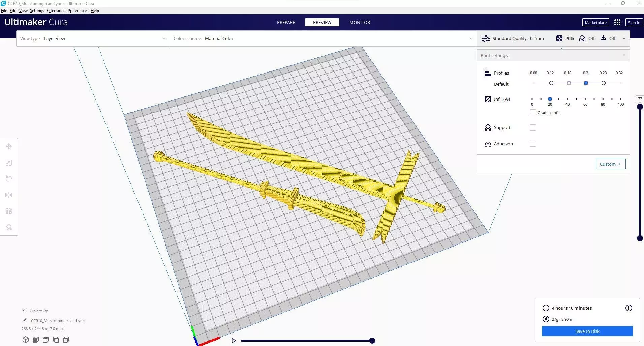
Task: Open Per Model Settings tool
Action: click(9, 211)
